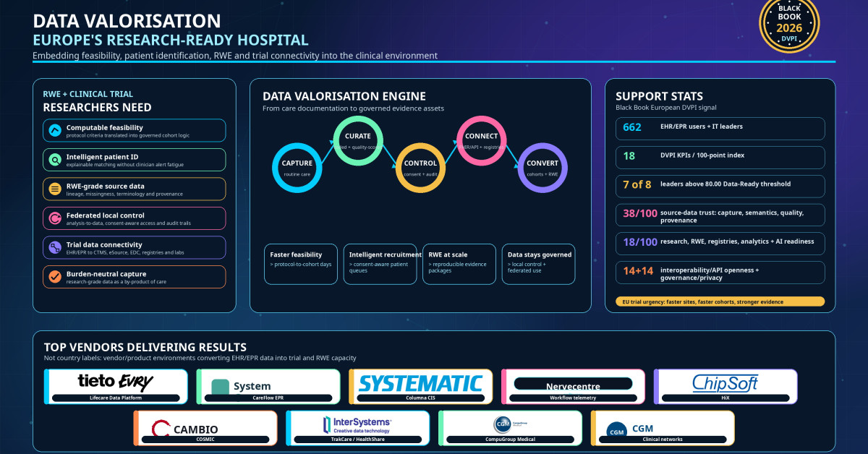
Task: Click the Intelligent patient ID search icon
Action: pyautogui.click(x=55, y=160)
